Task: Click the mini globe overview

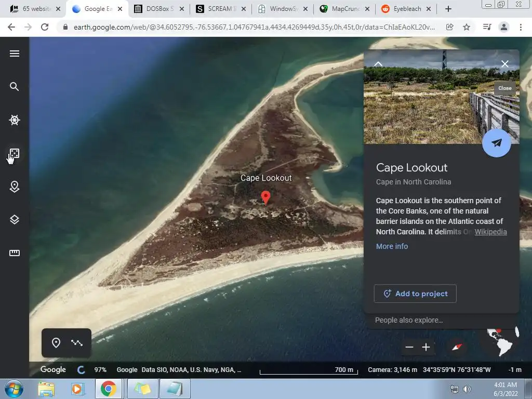Action: pyautogui.click(x=500, y=342)
